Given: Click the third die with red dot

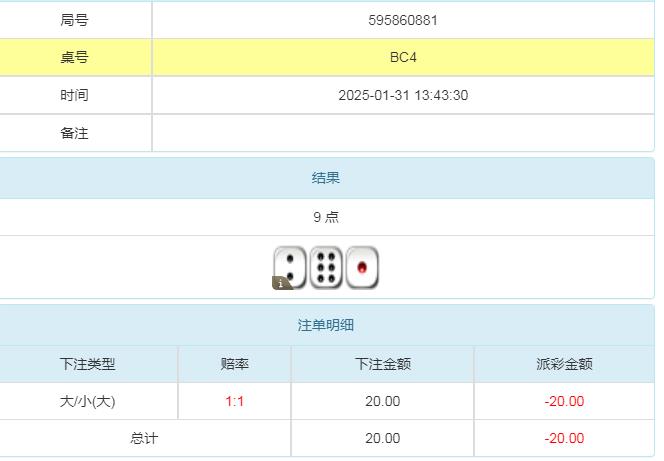Looking at the screenshot, I should tap(362, 267).
